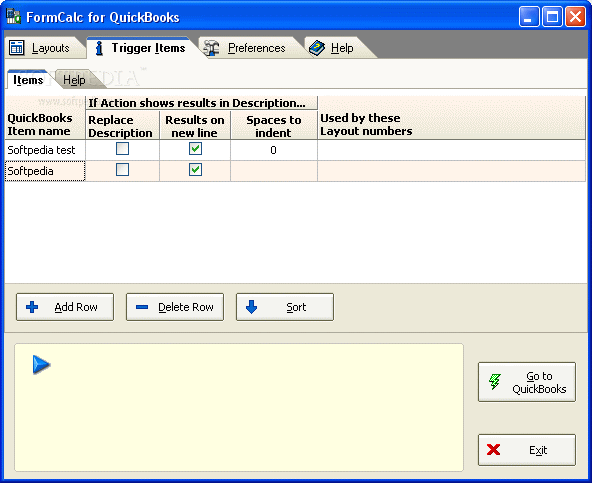Click the empty Spaces to indent cell for Softpedia
Image resolution: width=592 pixels, height=483 pixels.
(x=274, y=171)
